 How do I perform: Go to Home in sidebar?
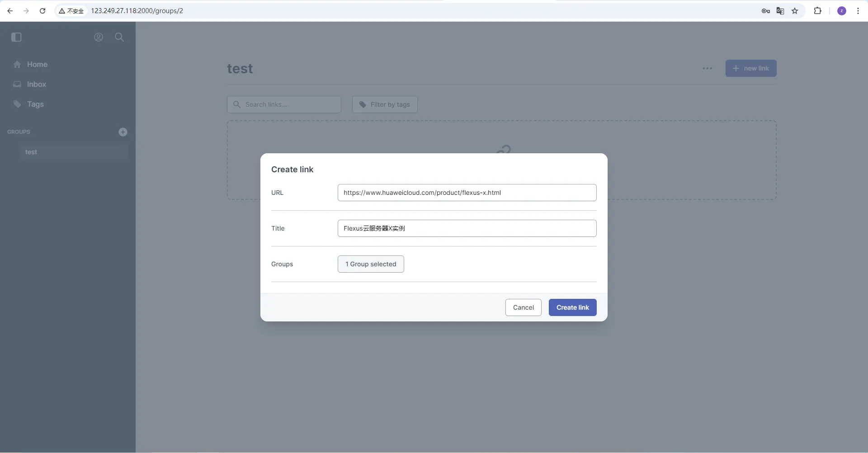37,64
